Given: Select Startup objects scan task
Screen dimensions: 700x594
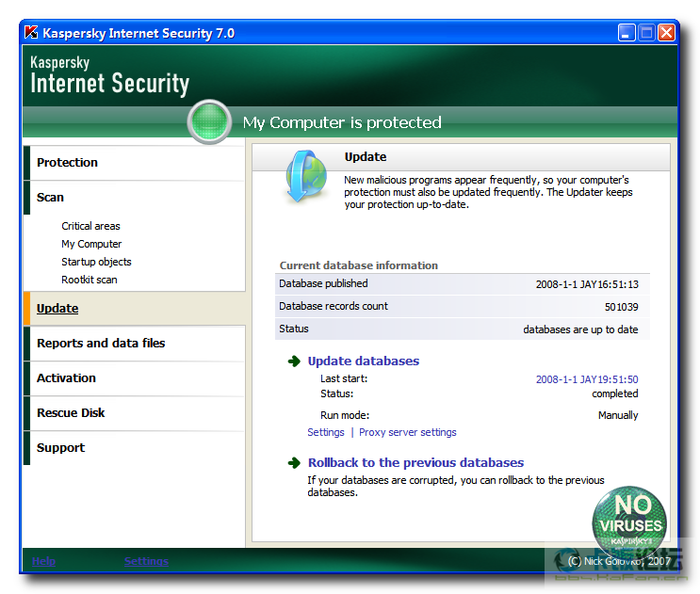Looking at the screenshot, I should 96,262.
